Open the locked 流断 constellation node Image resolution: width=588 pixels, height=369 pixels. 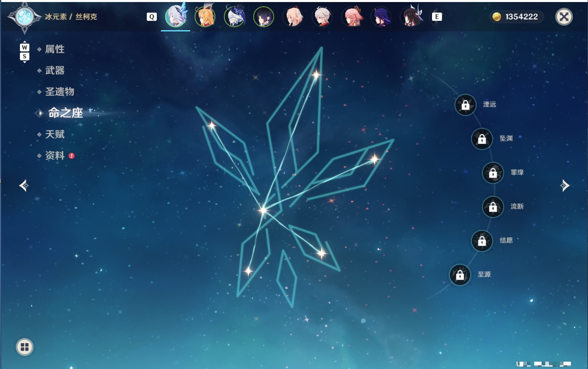tap(493, 207)
